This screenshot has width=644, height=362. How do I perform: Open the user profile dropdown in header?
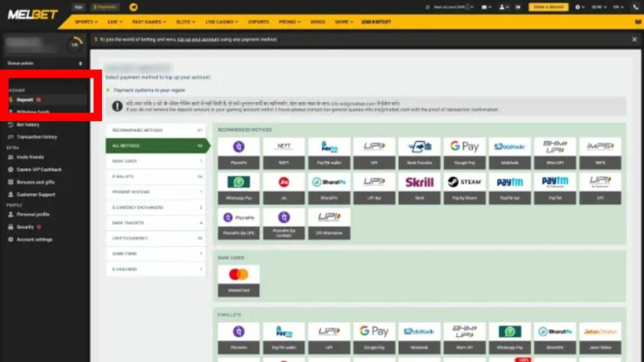click(x=504, y=7)
